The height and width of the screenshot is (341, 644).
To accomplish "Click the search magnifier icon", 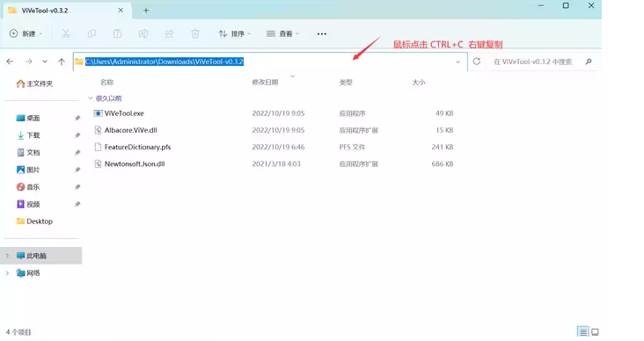I will 589,62.
